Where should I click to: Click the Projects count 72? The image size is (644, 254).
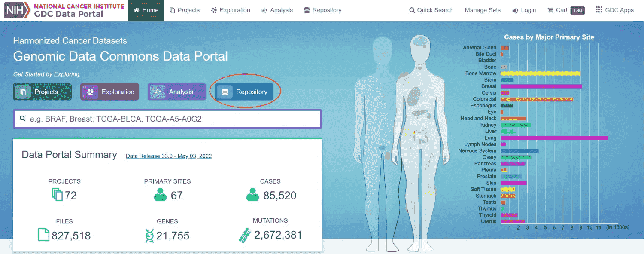pos(71,196)
